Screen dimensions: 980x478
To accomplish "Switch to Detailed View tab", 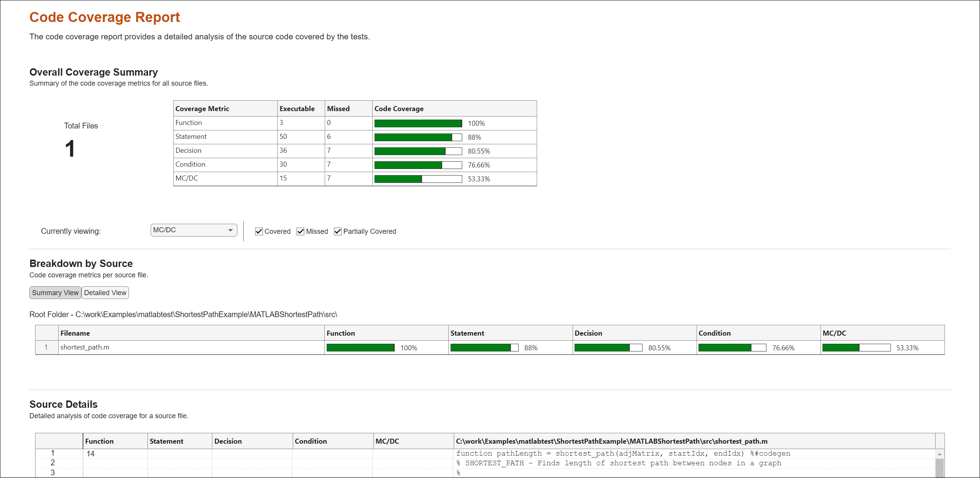I will click(x=105, y=293).
